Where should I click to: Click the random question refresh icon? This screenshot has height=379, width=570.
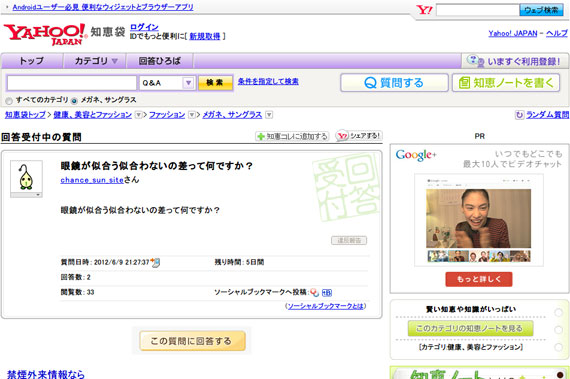(519, 115)
